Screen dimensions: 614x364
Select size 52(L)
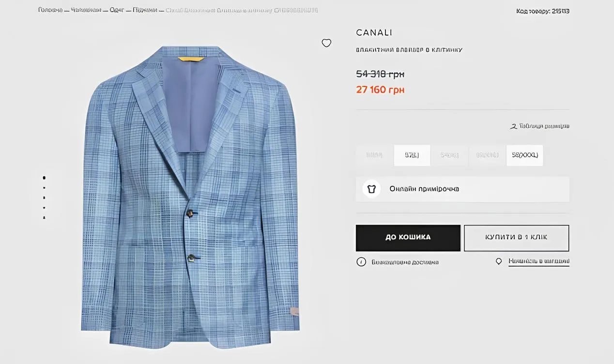pos(412,155)
